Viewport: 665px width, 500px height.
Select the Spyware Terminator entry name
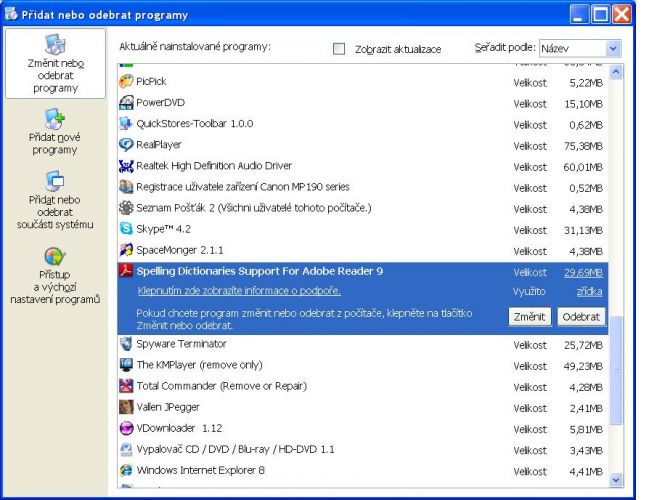[x=181, y=344]
